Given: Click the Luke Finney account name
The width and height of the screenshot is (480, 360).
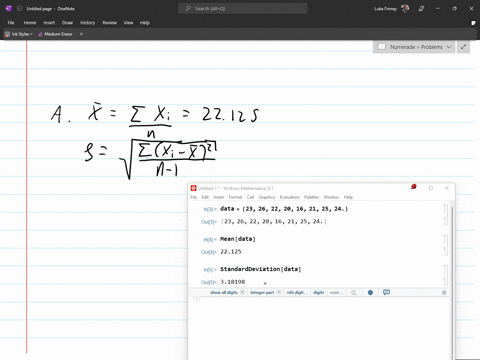Looking at the screenshot, I should [x=385, y=8].
